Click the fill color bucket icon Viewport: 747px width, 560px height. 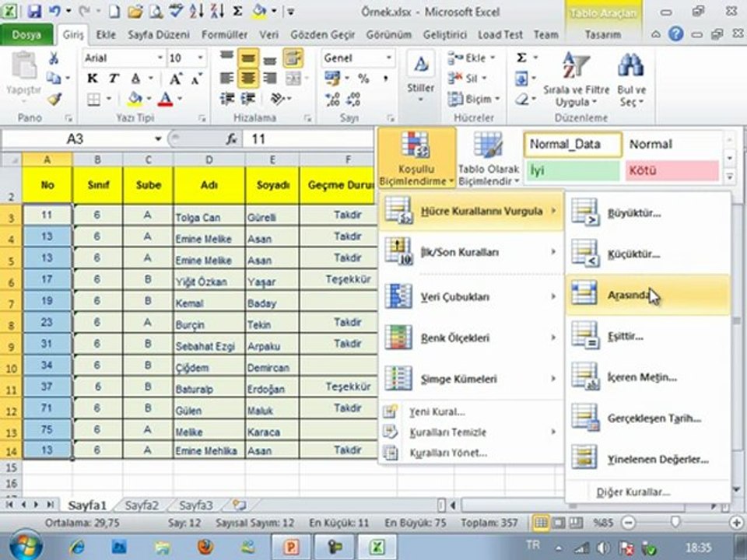pos(135,99)
